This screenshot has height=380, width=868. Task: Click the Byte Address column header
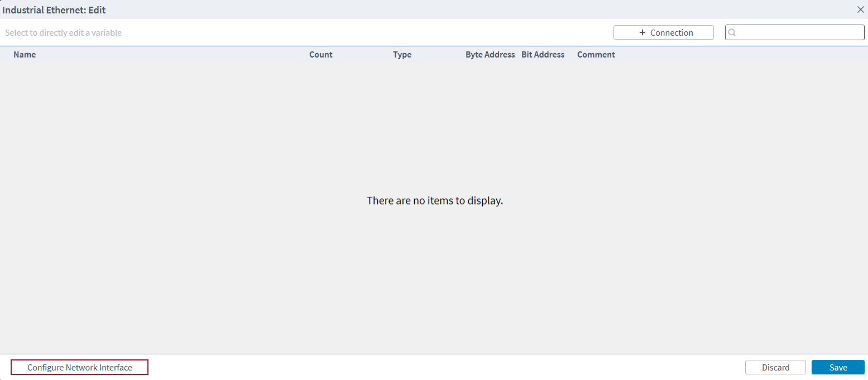coord(490,55)
